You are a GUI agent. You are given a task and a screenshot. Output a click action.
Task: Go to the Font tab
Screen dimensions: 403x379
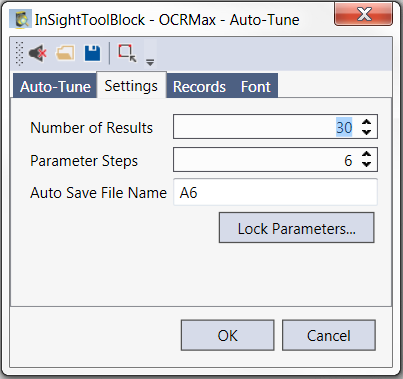pyautogui.click(x=256, y=86)
